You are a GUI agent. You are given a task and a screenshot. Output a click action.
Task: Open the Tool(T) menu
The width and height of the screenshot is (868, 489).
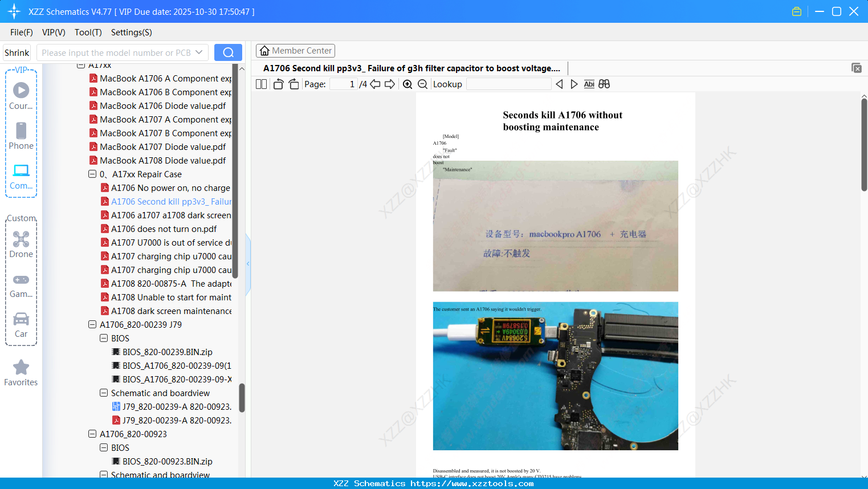click(88, 32)
